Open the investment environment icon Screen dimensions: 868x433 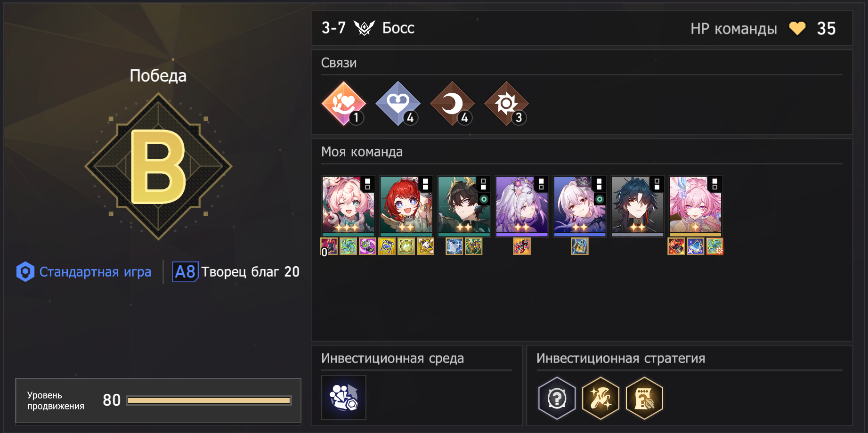(x=344, y=398)
